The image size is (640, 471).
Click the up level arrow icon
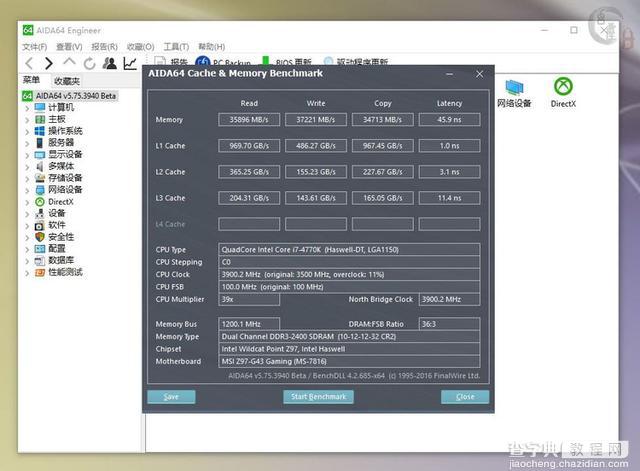(69, 62)
